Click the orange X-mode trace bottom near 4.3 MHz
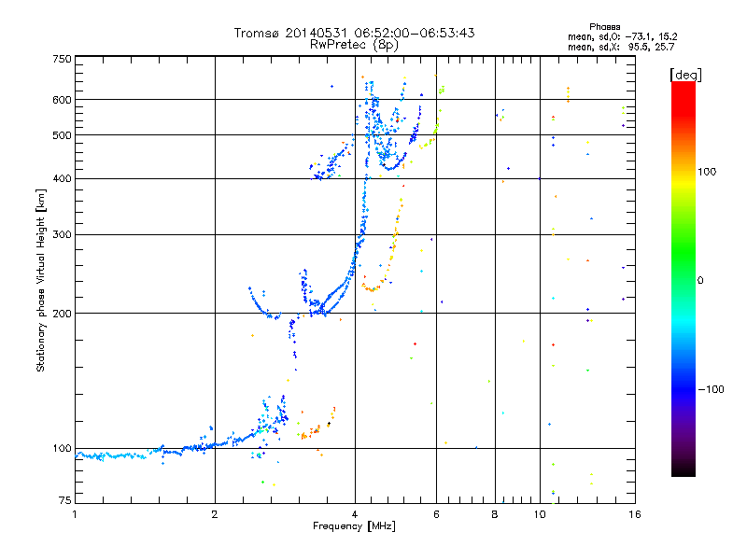Image resolution: width=747 pixels, height=560 pixels. point(370,288)
